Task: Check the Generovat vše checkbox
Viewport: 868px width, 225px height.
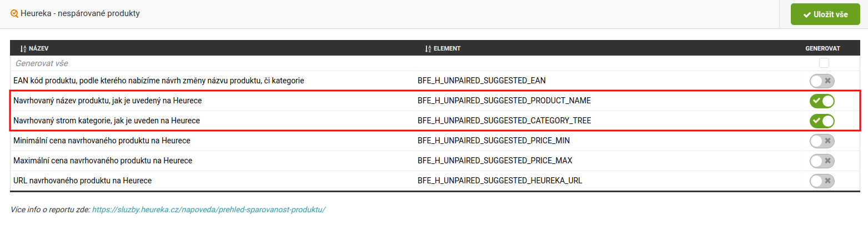Action: [x=824, y=63]
